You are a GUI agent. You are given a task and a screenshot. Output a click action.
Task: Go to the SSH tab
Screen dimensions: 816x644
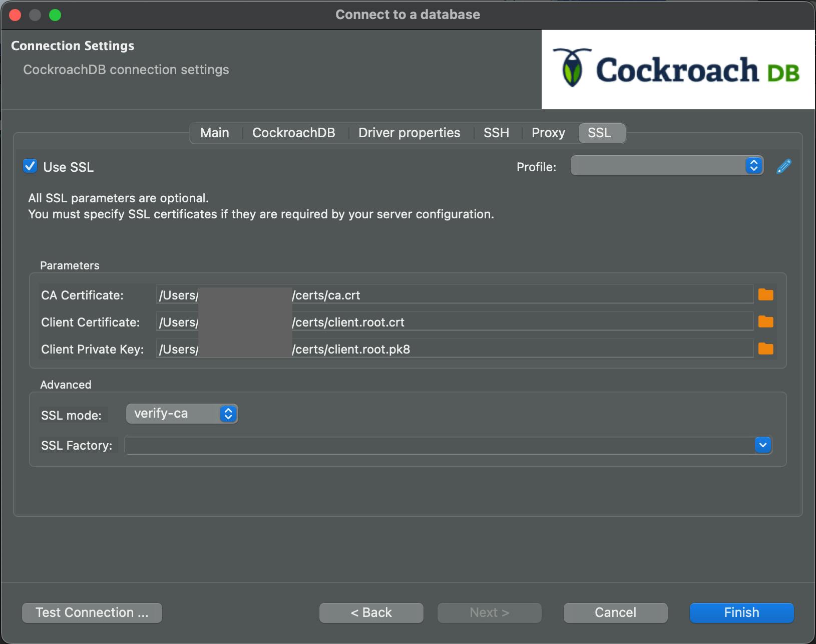point(496,133)
